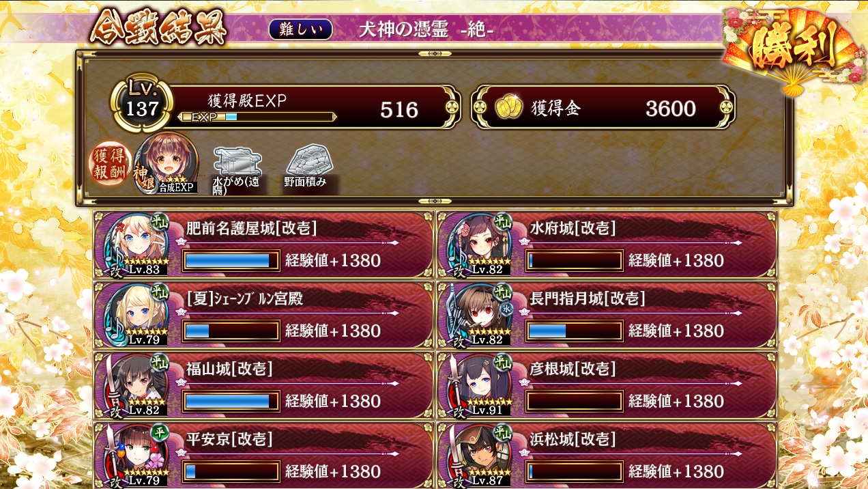Image resolution: width=868 pixels, height=489 pixels.
Task: Click the 難しい difficulty label
Action: (300, 29)
